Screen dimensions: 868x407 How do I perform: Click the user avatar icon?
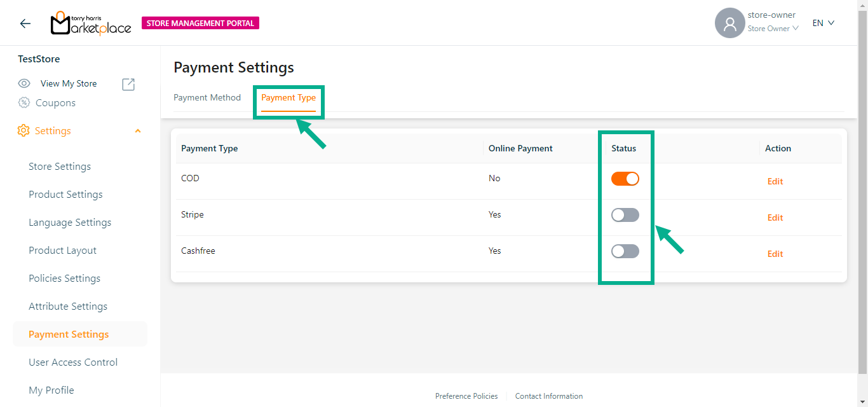click(729, 24)
